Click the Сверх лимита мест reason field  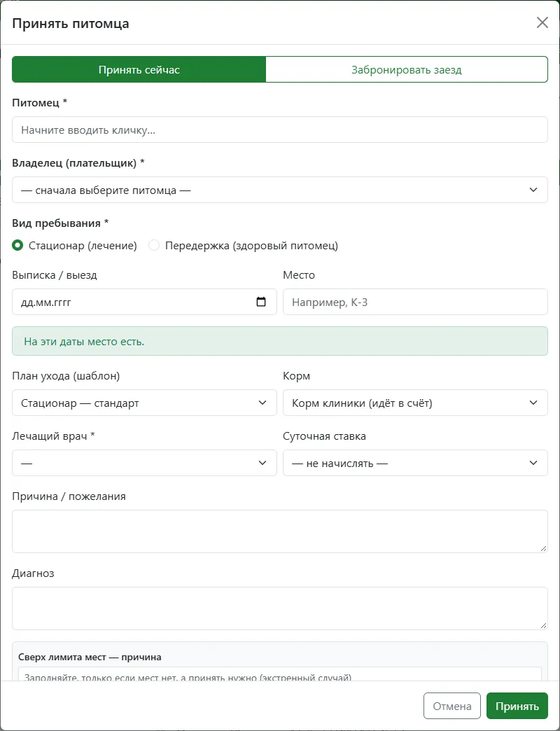279,674
